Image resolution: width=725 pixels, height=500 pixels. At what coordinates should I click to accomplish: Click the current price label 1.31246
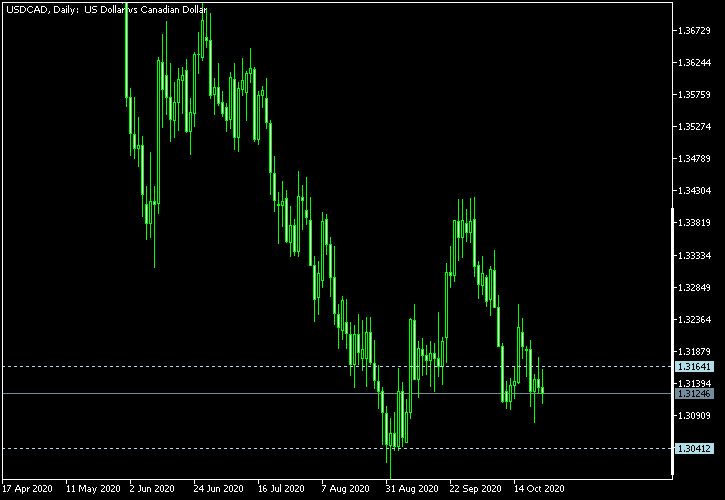pyautogui.click(x=694, y=394)
